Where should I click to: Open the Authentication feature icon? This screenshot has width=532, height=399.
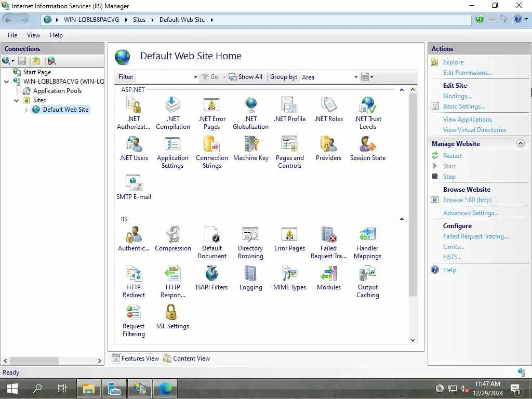[x=134, y=239]
